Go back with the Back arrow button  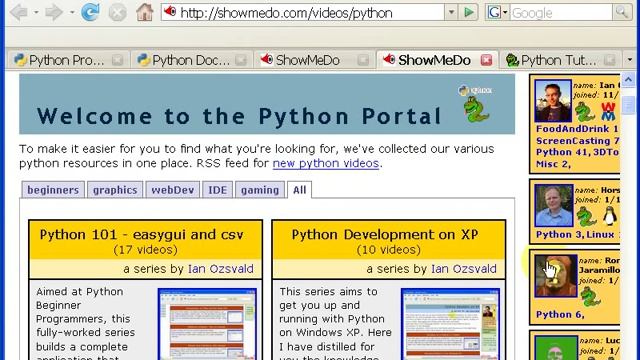(x=18, y=13)
